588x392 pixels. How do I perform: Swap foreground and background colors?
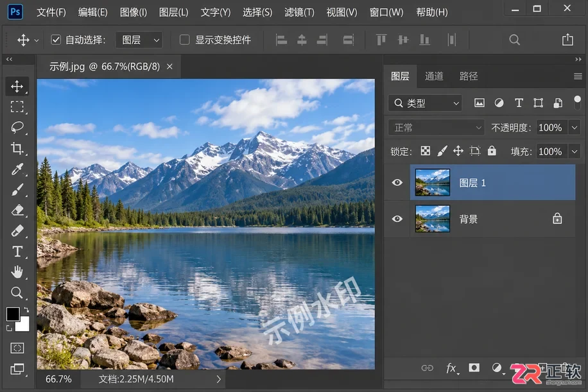26,309
